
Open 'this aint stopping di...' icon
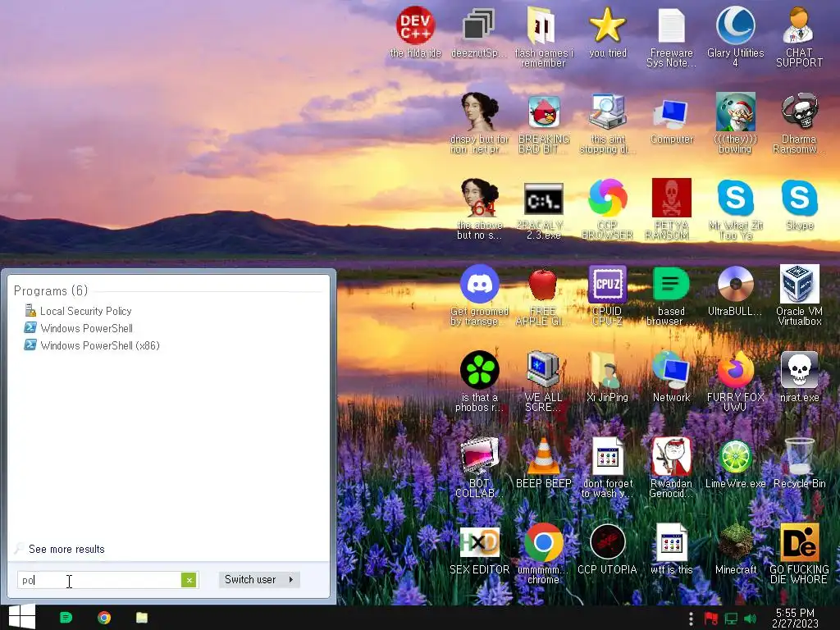click(608, 112)
